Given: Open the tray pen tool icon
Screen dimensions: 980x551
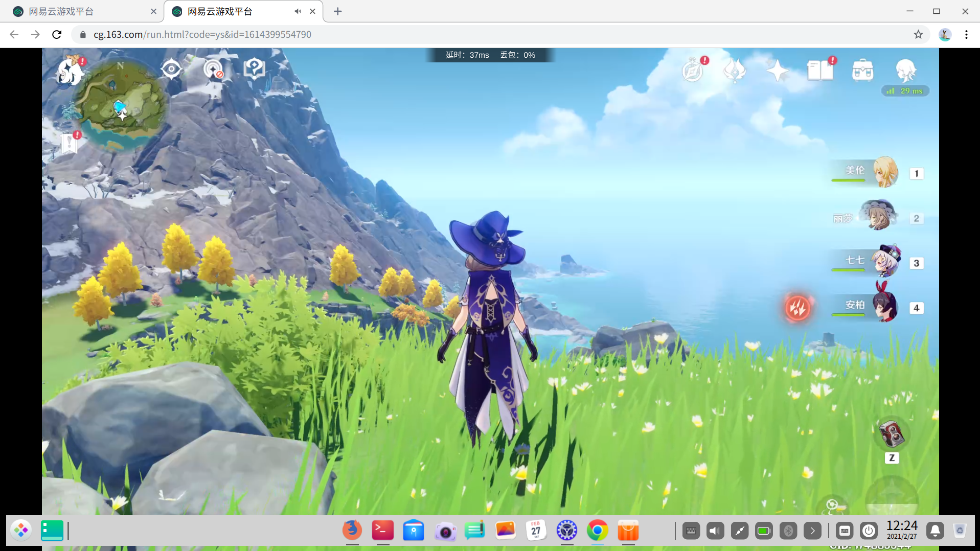Looking at the screenshot, I should 740,531.
